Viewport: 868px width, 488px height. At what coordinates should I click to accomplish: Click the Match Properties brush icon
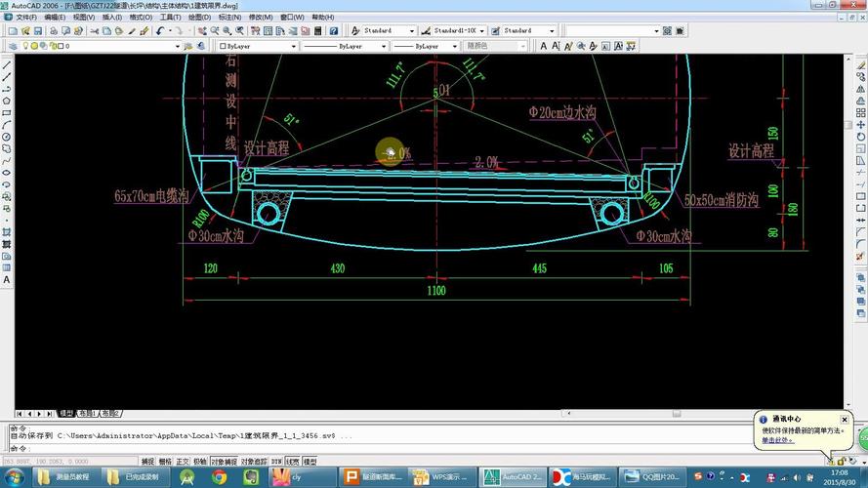(x=144, y=31)
